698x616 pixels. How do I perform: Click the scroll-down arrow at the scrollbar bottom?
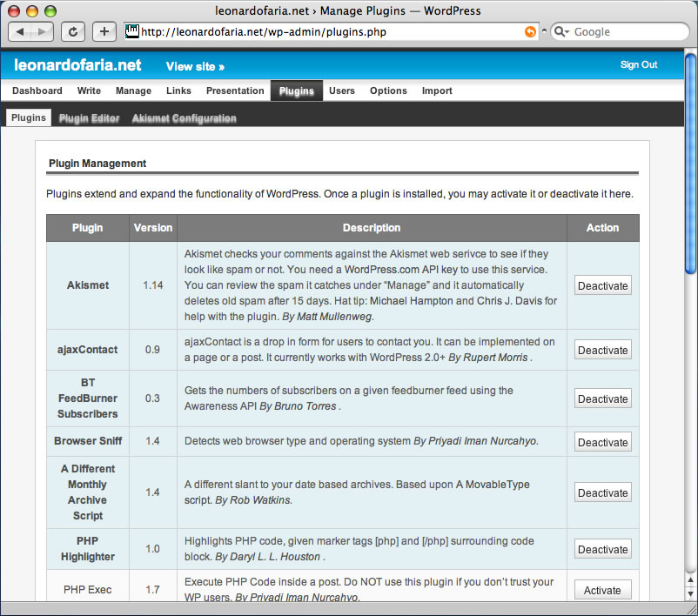(690, 593)
